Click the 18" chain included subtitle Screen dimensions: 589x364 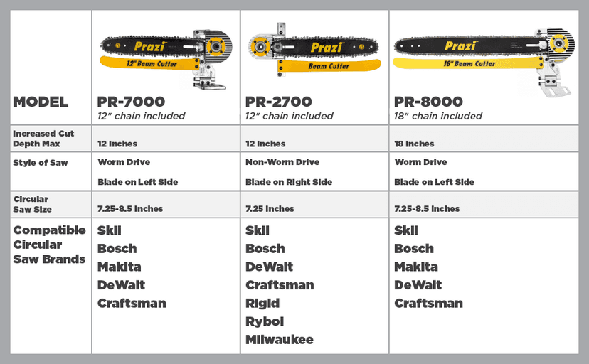coord(438,116)
